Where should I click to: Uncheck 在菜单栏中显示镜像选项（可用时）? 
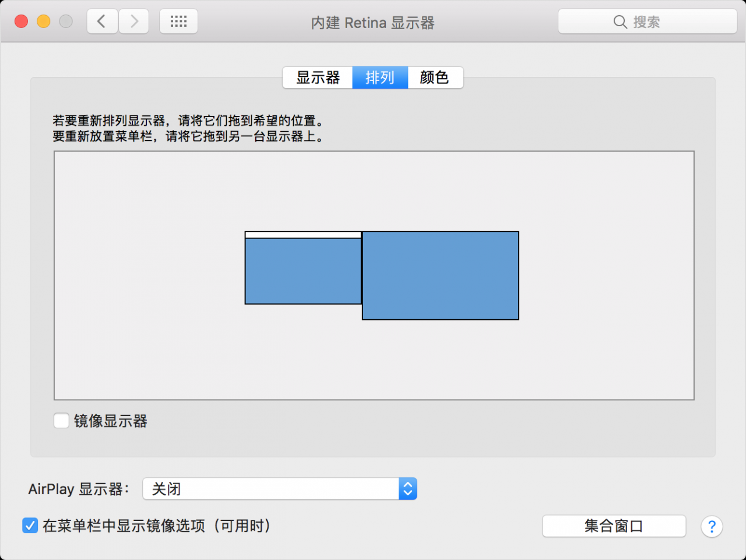pos(30,525)
